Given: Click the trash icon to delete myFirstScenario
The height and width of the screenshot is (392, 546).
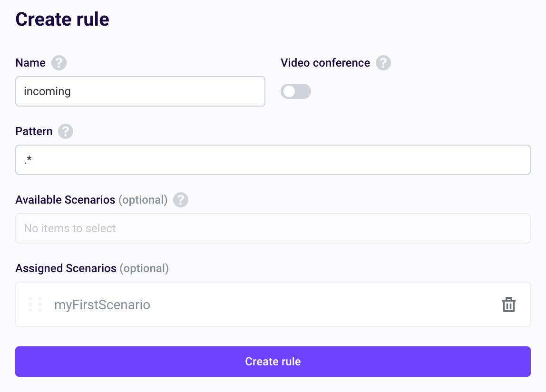Looking at the screenshot, I should coord(509,304).
